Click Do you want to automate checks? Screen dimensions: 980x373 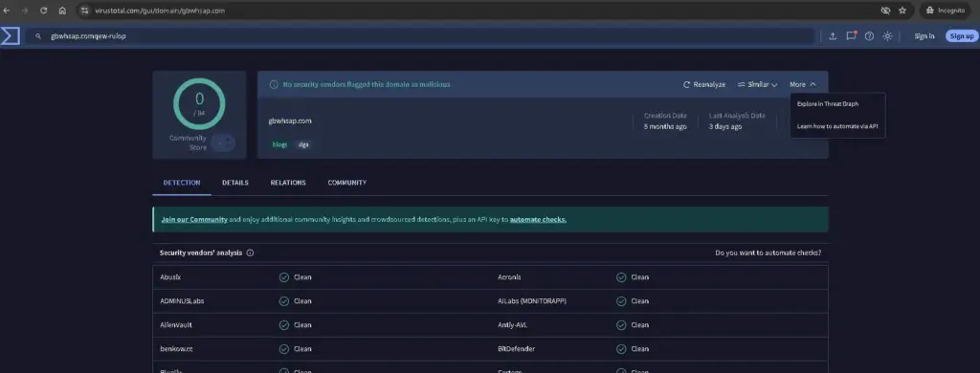tap(768, 253)
